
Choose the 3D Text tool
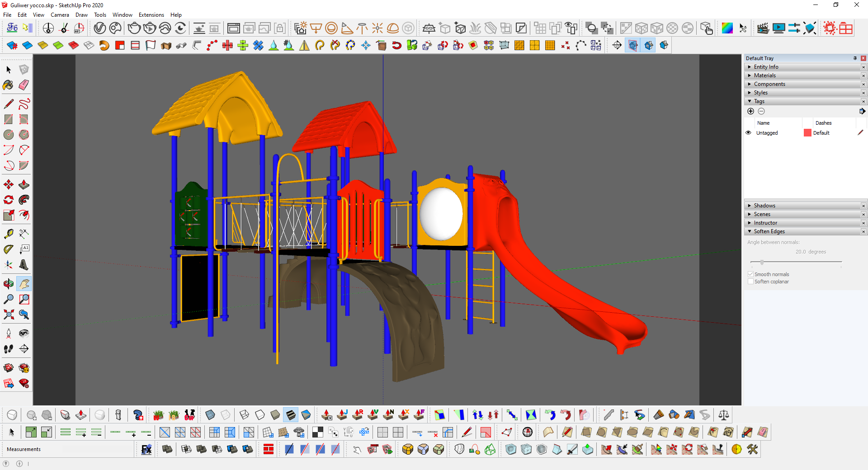tap(24, 265)
